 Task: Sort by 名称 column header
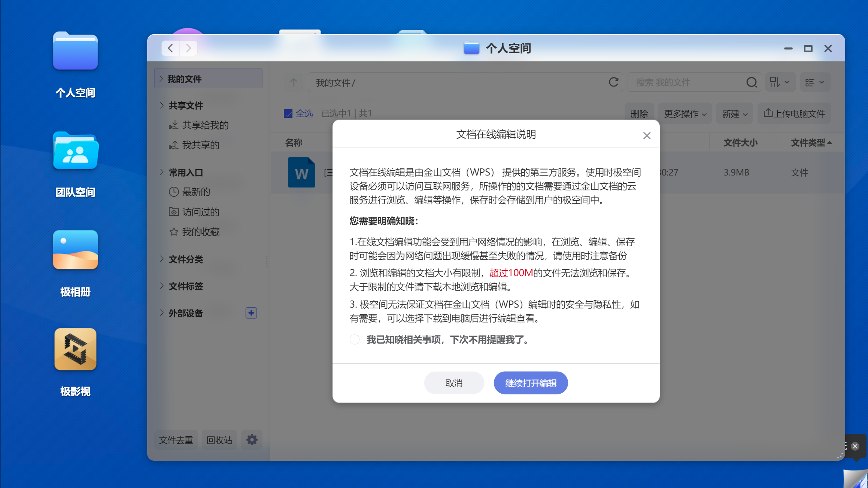294,143
